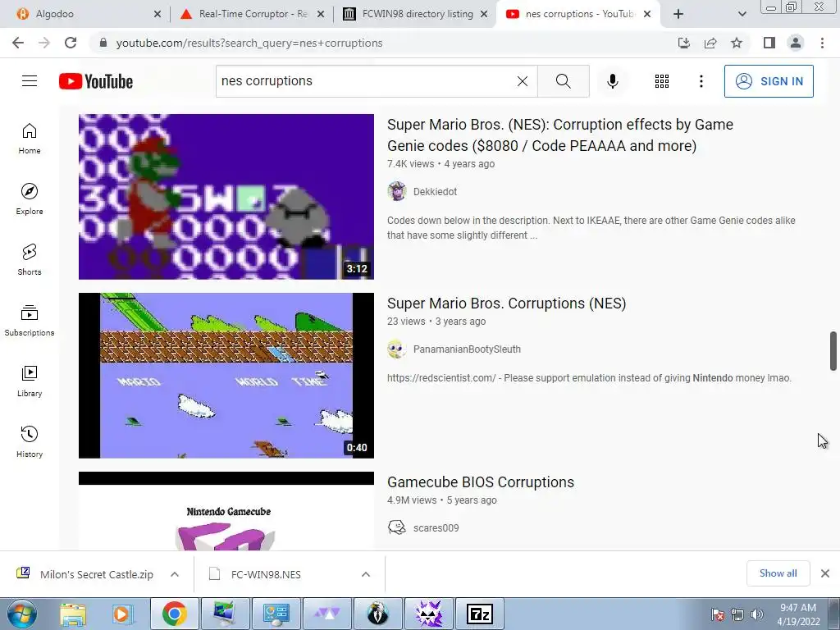840x630 pixels.
Task: Open the scares009 channel name
Action: pos(436,527)
